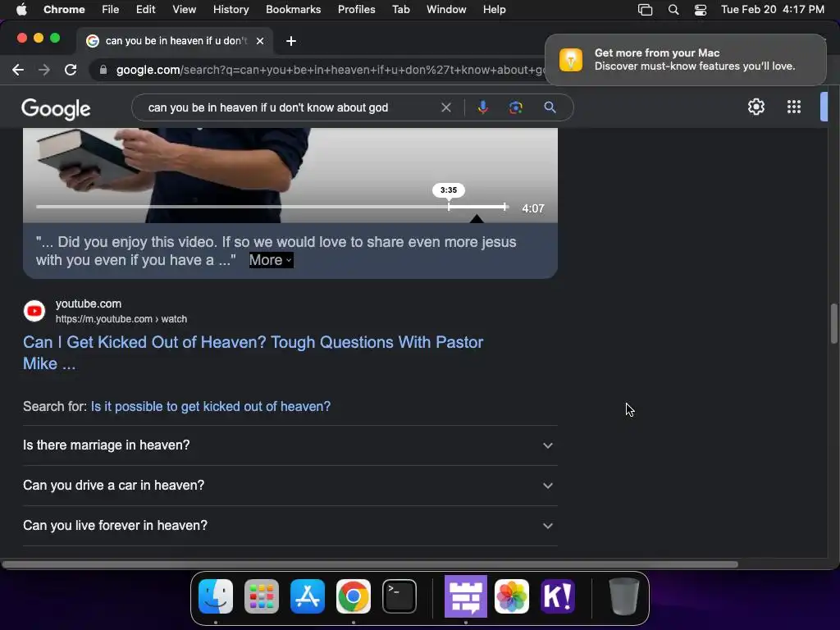The width and height of the screenshot is (840, 630).
Task: Open the Window menu
Action: click(x=446, y=9)
